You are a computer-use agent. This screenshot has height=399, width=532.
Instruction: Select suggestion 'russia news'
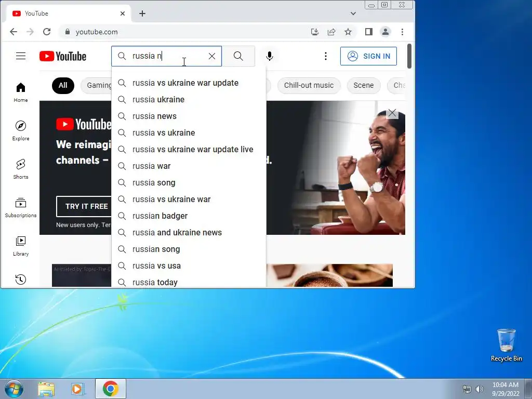189,116
